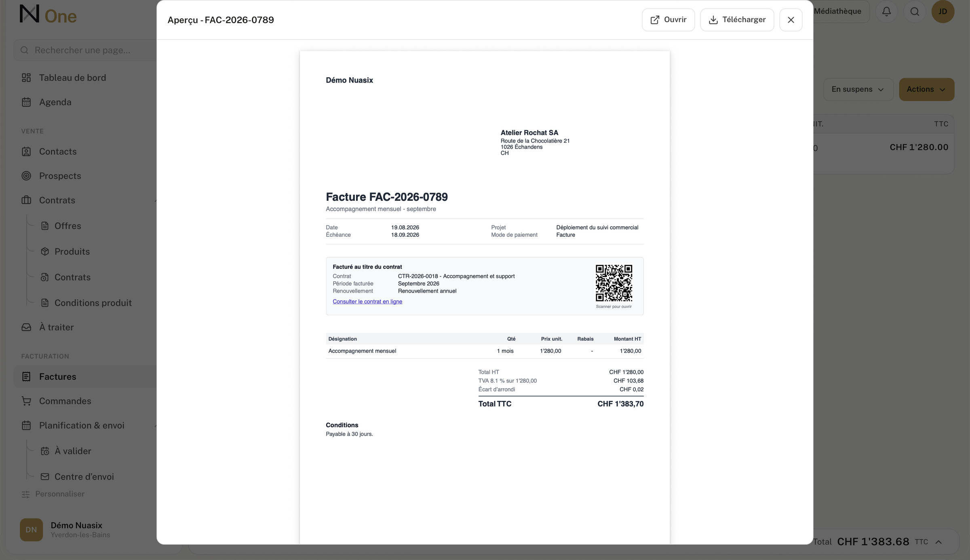
Task: Open the Actions dropdown menu
Action: pyautogui.click(x=926, y=89)
